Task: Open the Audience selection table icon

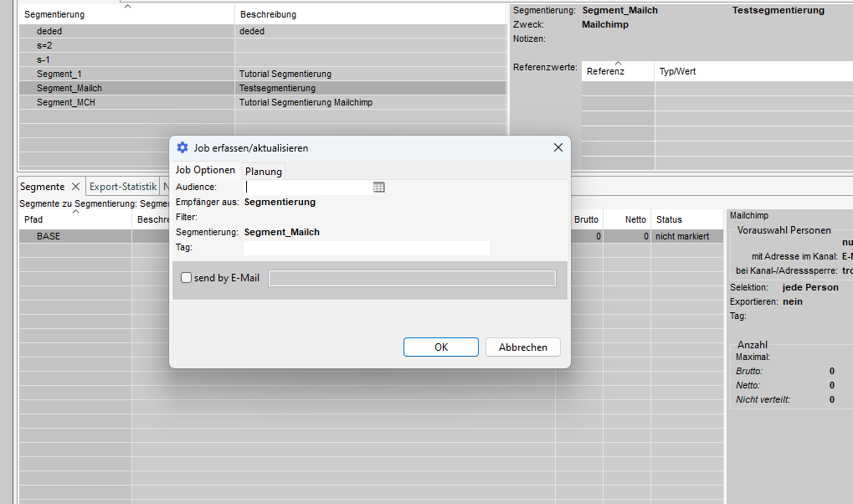Action: coord(379,188)
